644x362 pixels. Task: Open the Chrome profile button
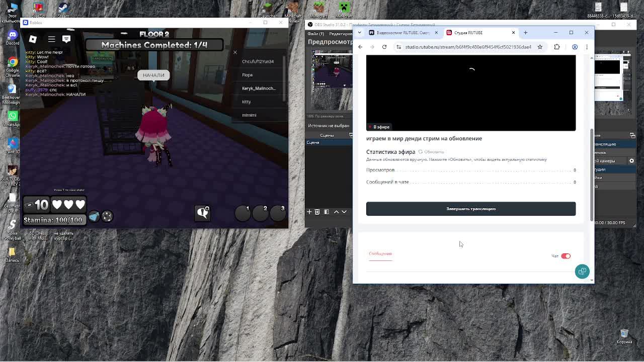click(575, 47)
